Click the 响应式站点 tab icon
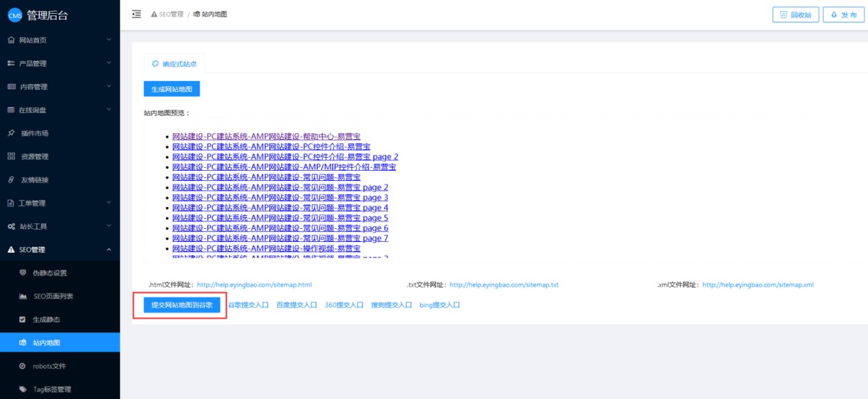The height and width of the screenshot is (399, 868). click(x=155, y=64)
